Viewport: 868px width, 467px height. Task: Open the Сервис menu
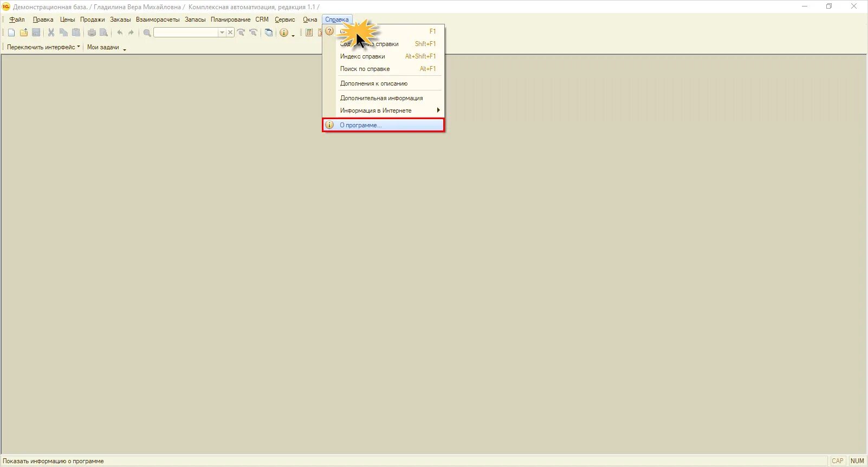(x=284, y=20)
